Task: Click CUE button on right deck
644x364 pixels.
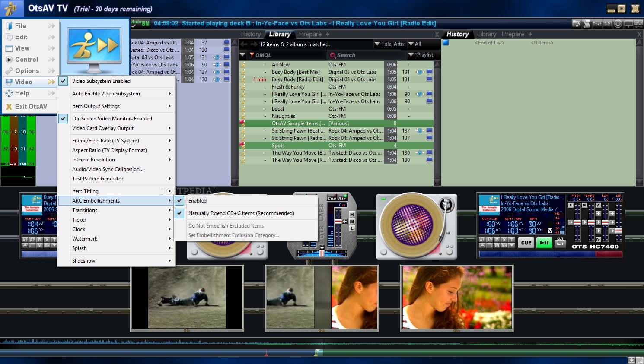Action: tap(526, 243)
